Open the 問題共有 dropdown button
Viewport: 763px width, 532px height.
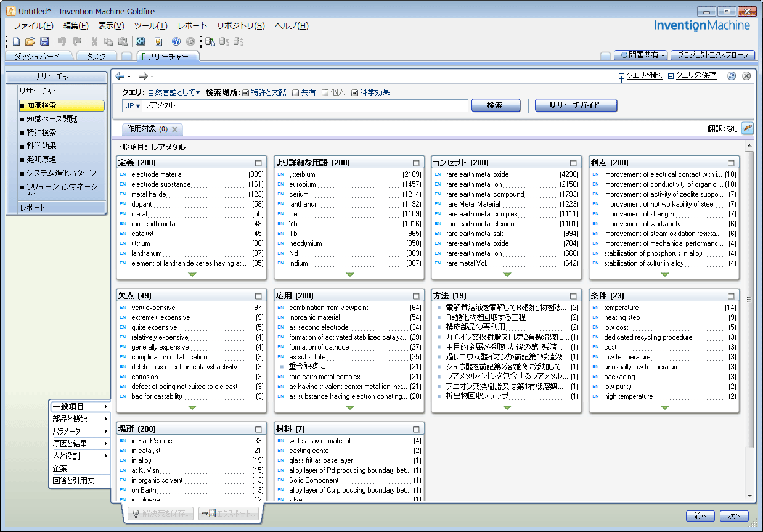click(x=641, y=55)
